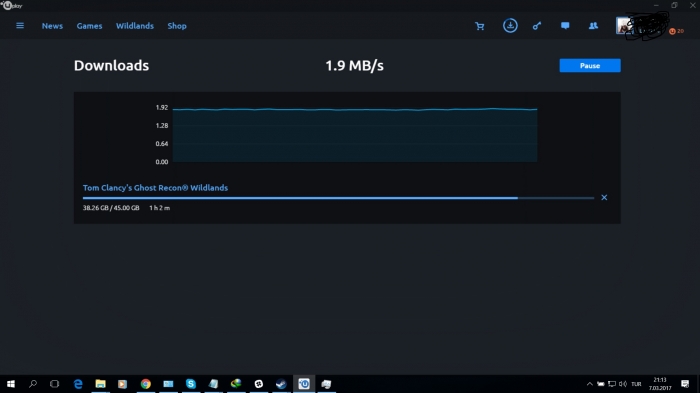Open the white round logo taskbar icon

(258, 384)
